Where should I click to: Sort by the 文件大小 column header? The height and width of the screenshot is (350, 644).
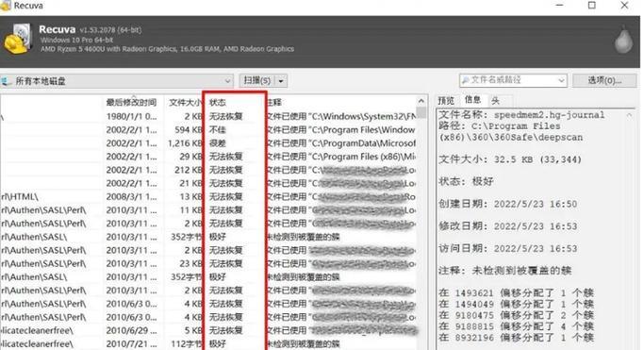[185, 102]
